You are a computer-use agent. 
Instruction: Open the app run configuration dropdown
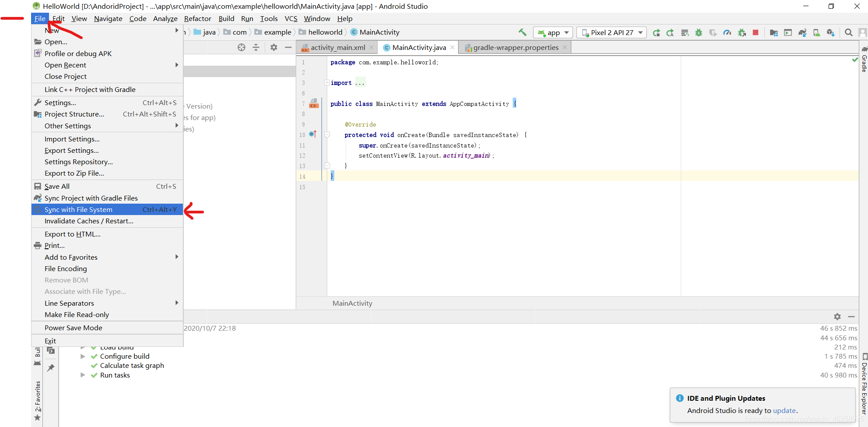553,33
